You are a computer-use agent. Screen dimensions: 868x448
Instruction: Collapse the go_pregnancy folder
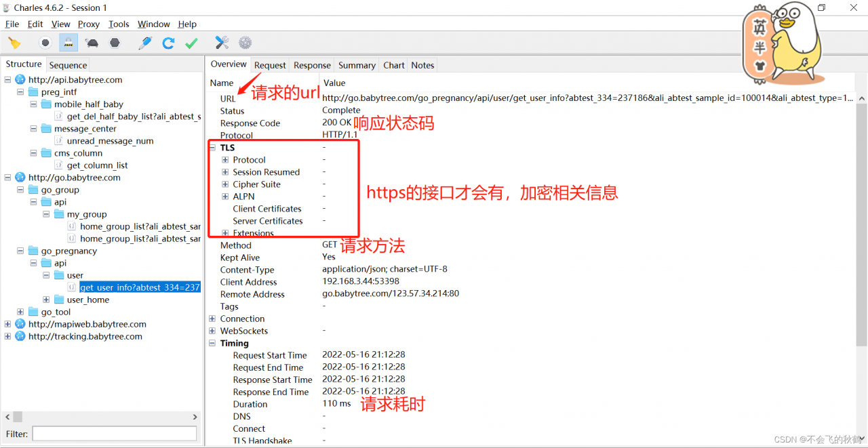[21, 251]
